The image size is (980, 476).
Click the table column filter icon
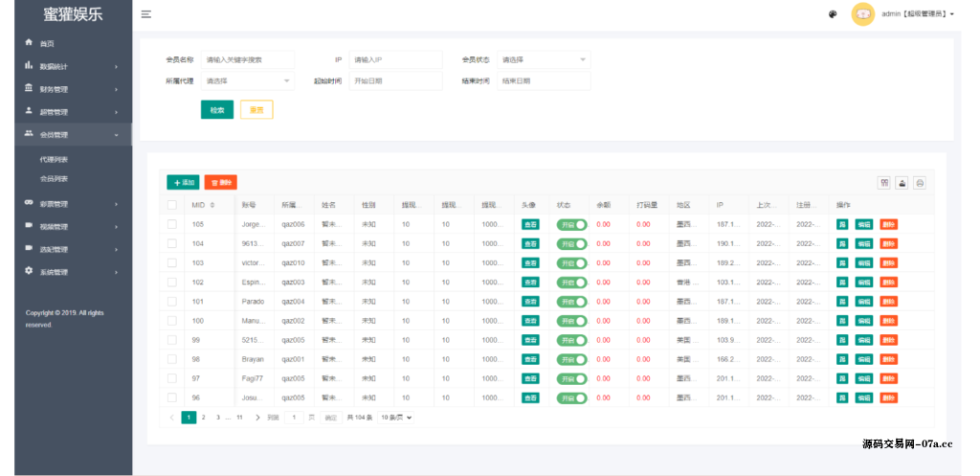[883, 183]
